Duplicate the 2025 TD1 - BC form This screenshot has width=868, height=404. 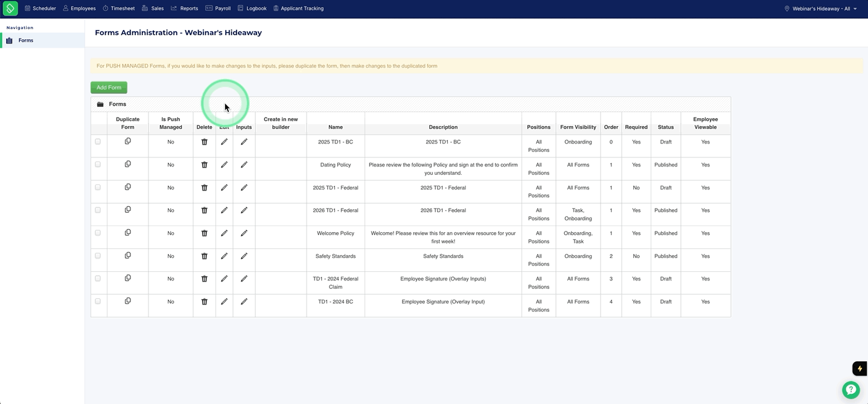[127, 141]
